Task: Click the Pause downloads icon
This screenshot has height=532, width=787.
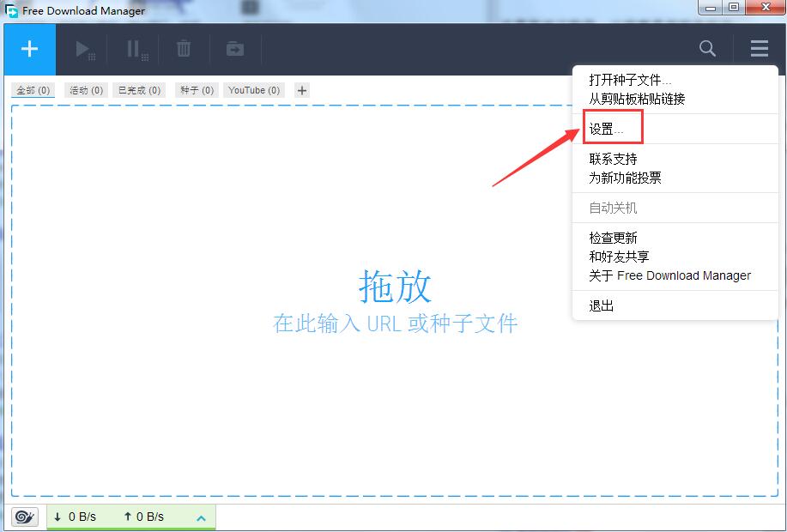Action: (134, 49)
